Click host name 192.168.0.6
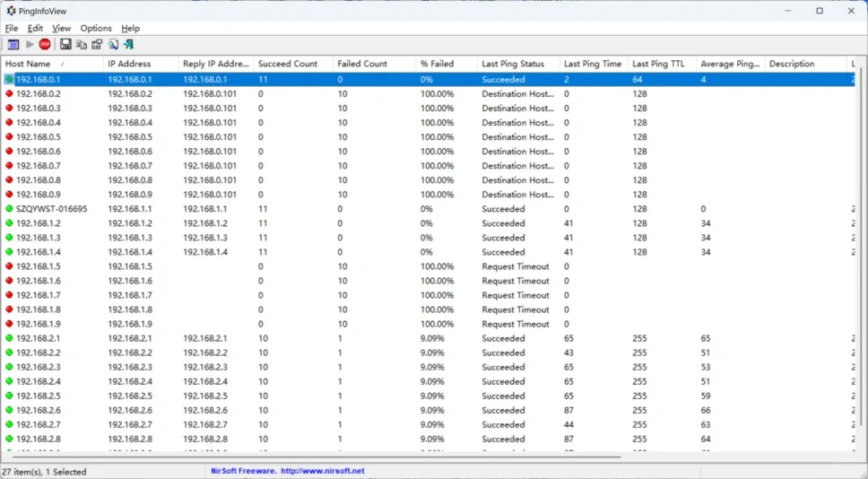The image size is (868, 479). (x=39, y=152)
